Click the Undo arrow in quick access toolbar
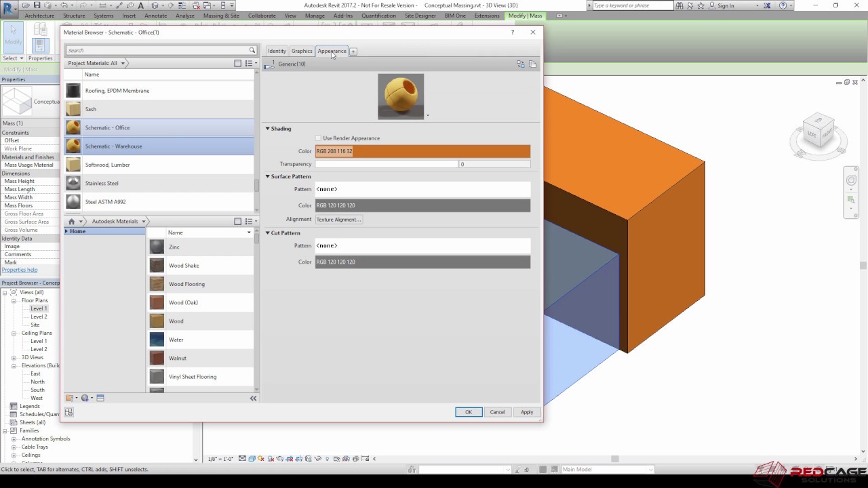The height and width of the screenshot is (488, 868). (63, 5)
